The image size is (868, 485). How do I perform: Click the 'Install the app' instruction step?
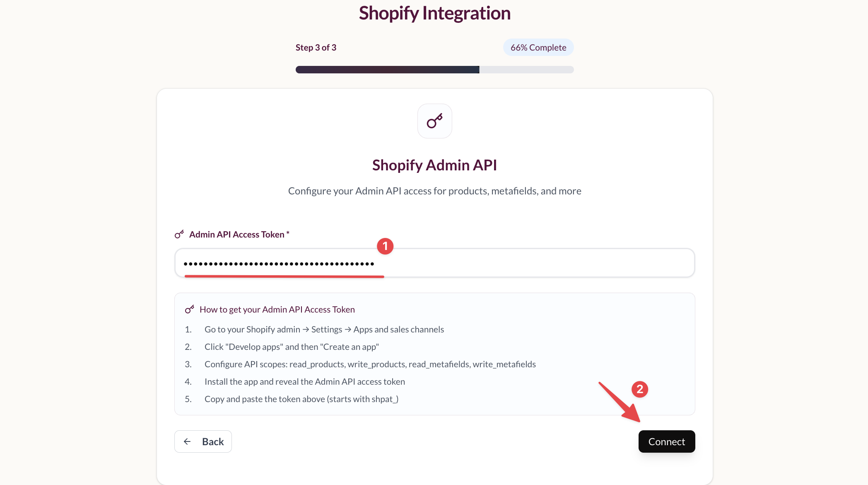coord(304,382)
